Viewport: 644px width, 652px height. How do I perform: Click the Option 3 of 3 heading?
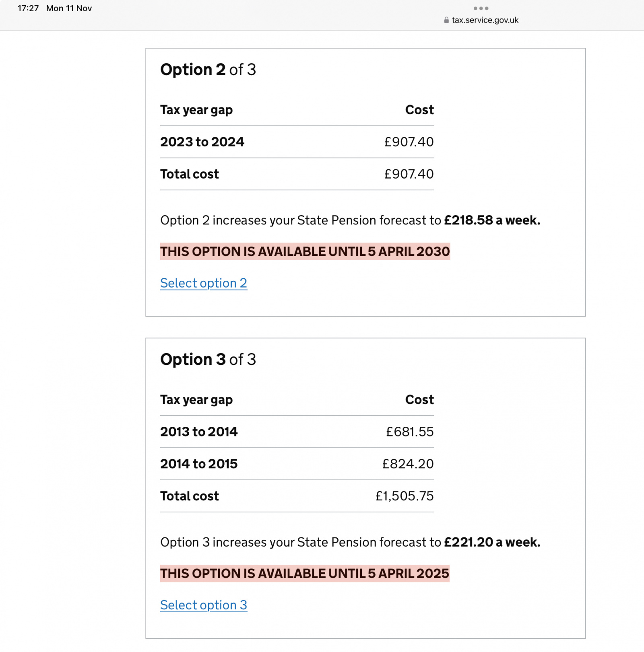[x=208, y=359]
